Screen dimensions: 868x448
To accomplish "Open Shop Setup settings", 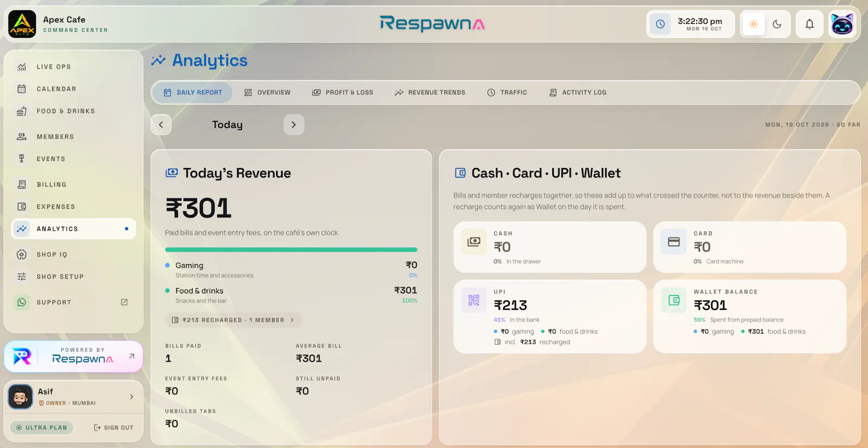I will click(74, 277).
